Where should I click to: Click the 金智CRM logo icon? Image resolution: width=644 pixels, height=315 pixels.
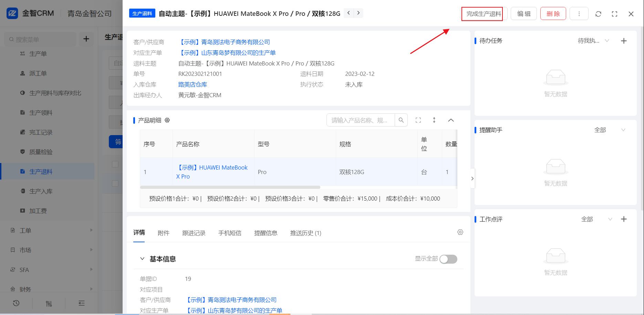[12, 13]
